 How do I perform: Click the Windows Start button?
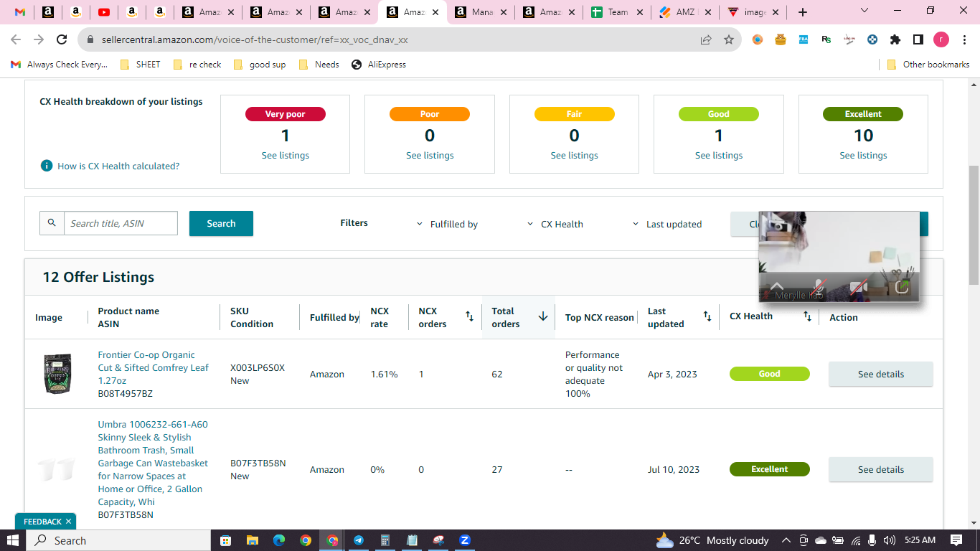[13, 540]
